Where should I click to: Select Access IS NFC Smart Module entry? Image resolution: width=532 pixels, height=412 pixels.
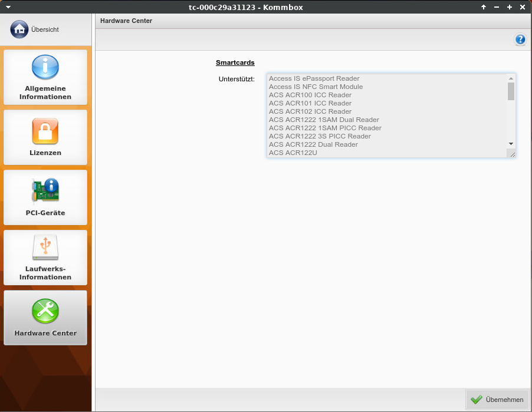[316, 87]
